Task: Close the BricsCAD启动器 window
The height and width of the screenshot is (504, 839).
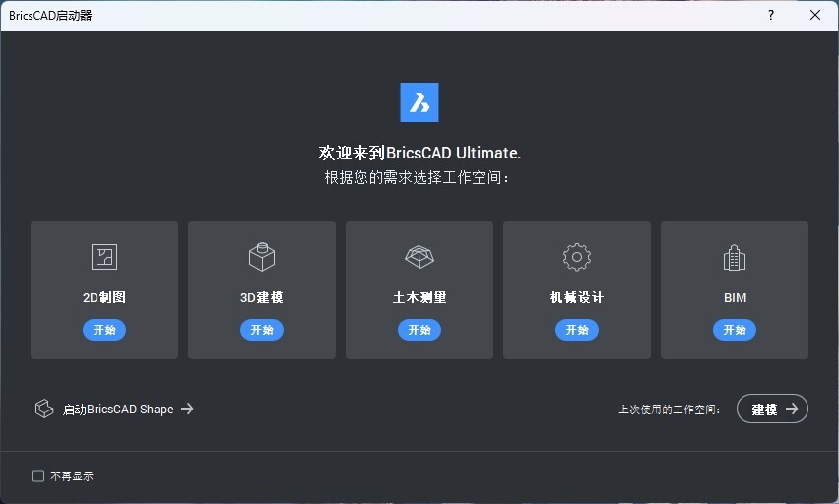Action: (x=815, y=15)
